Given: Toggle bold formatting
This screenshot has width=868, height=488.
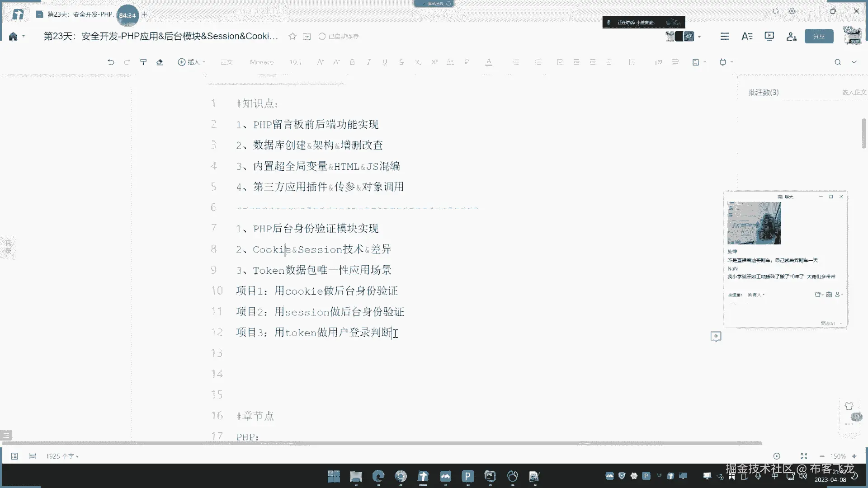Looking at the screenshot, I should (352, 62).
